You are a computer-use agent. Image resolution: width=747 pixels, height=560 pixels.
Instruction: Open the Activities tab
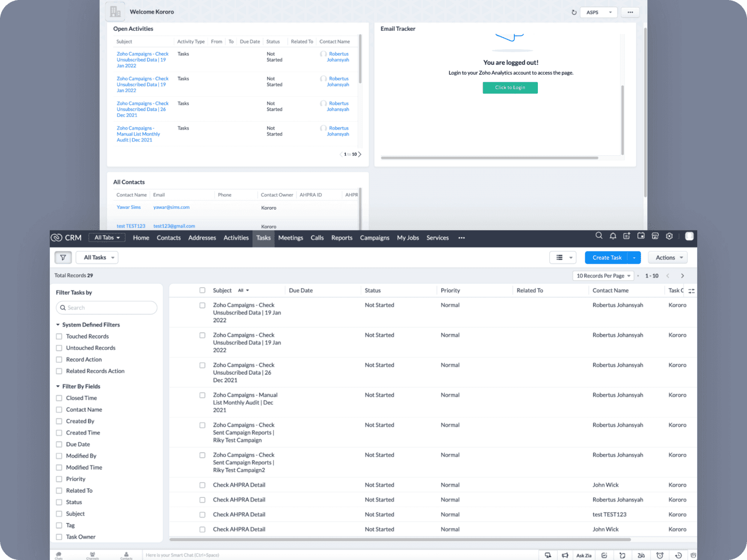[236, 238]
